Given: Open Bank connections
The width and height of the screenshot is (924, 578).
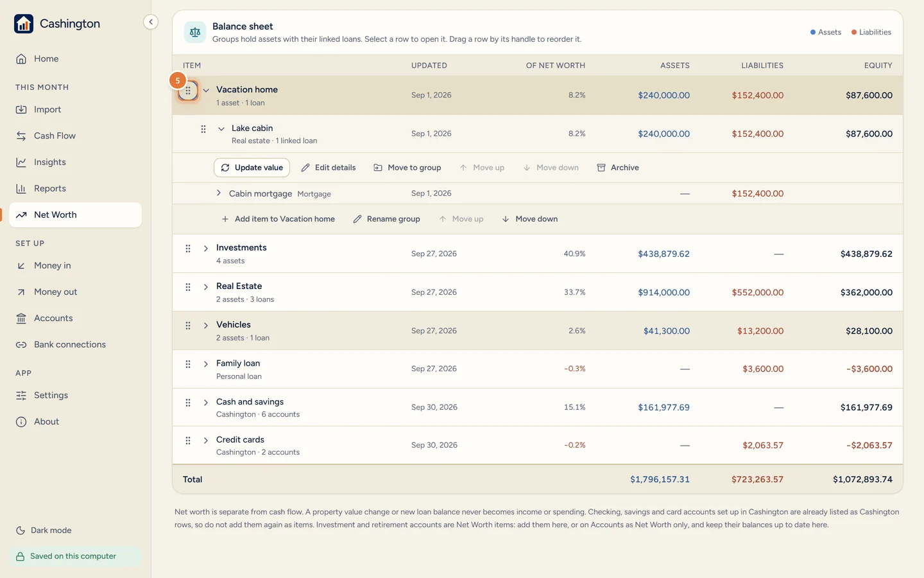Looking at the screenshot, I should pos(76,344).
